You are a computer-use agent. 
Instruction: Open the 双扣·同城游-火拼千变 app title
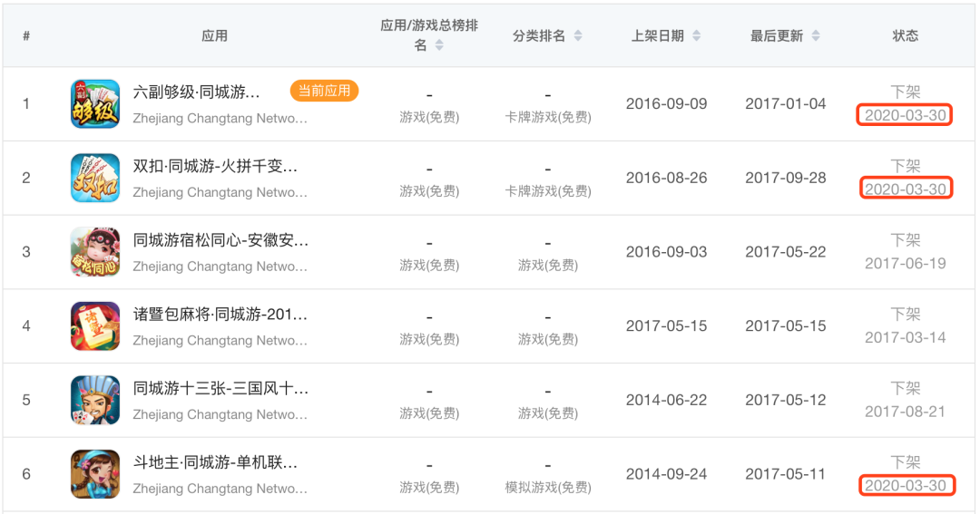[x=215, y=166]
